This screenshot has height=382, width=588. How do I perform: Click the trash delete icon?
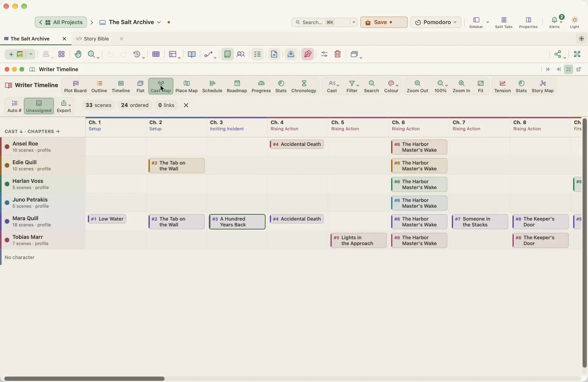coord(338,54)
